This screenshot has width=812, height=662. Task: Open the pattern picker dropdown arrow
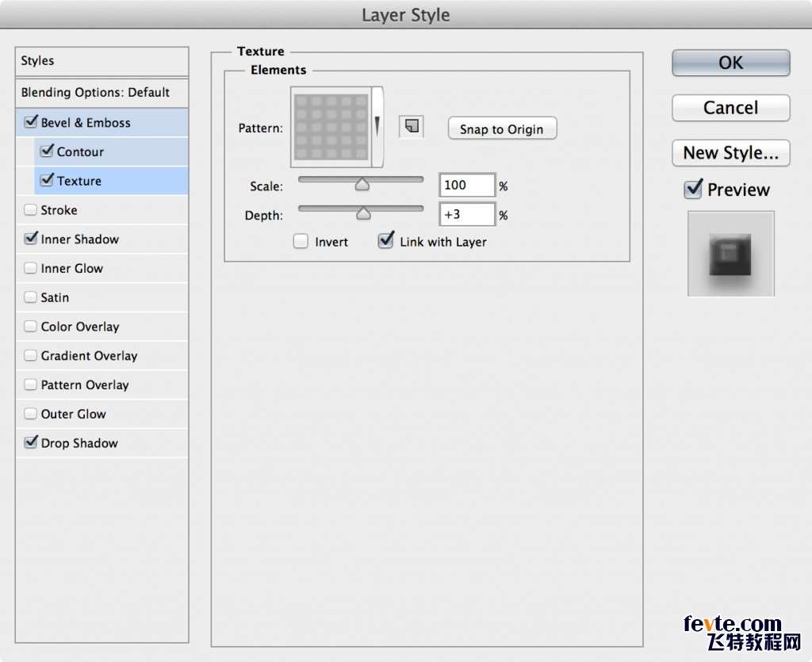click(x=377, y=126)
